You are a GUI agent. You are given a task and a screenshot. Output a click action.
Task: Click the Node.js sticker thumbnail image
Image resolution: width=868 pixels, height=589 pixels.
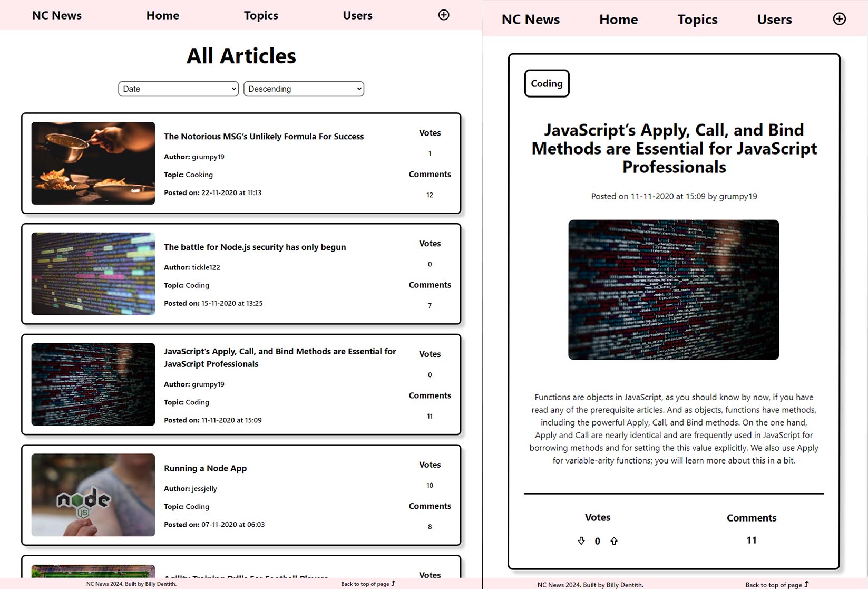pyautogui.click(x=93, y=495)
